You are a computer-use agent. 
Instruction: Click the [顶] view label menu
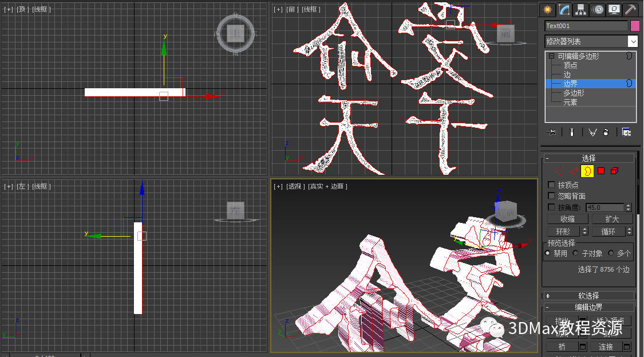coord(22,9)
